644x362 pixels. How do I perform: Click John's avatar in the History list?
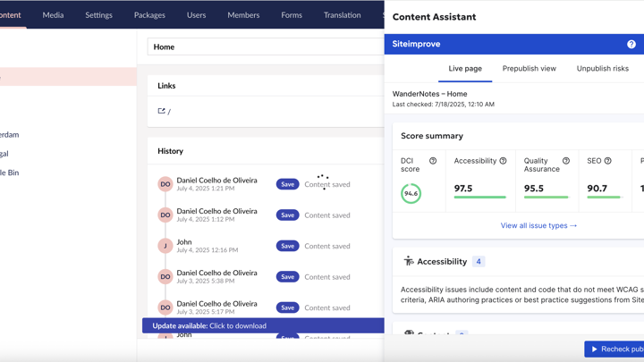(x=165, y=246)
